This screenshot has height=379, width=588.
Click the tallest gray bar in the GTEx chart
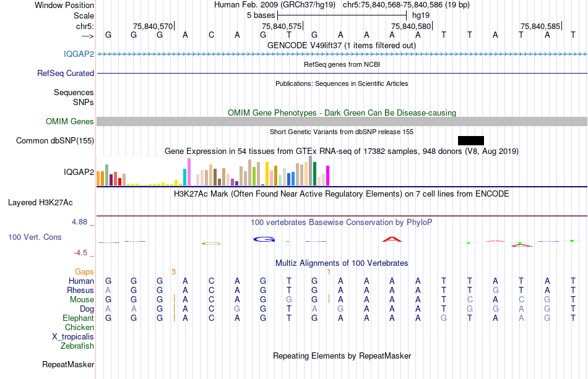click(311, 171)
